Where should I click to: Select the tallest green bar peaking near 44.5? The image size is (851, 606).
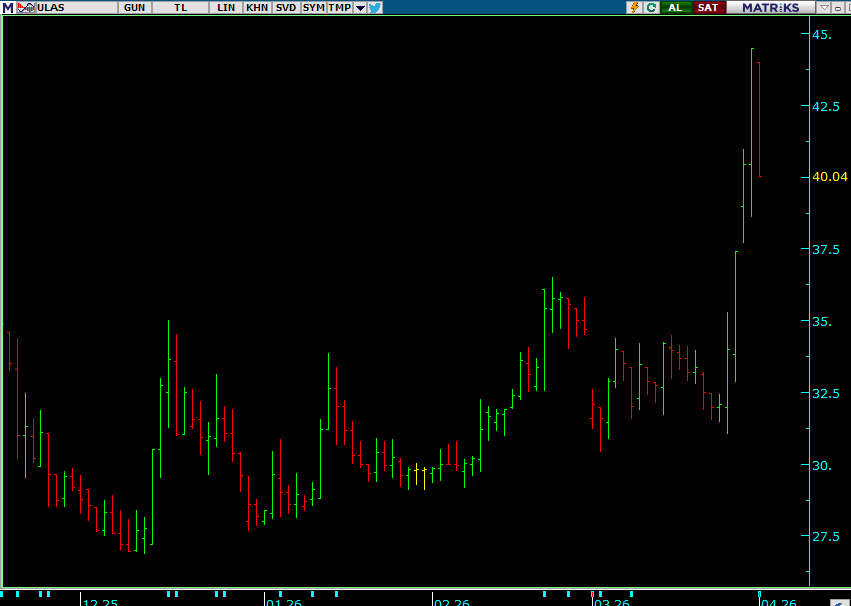coord(752,132)
